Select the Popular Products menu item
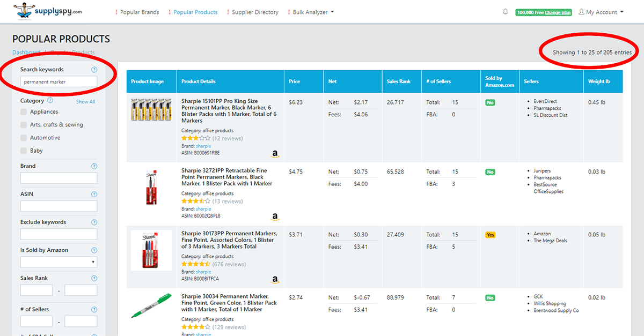Viewport: 644px width, 336px height. point(193,12)
